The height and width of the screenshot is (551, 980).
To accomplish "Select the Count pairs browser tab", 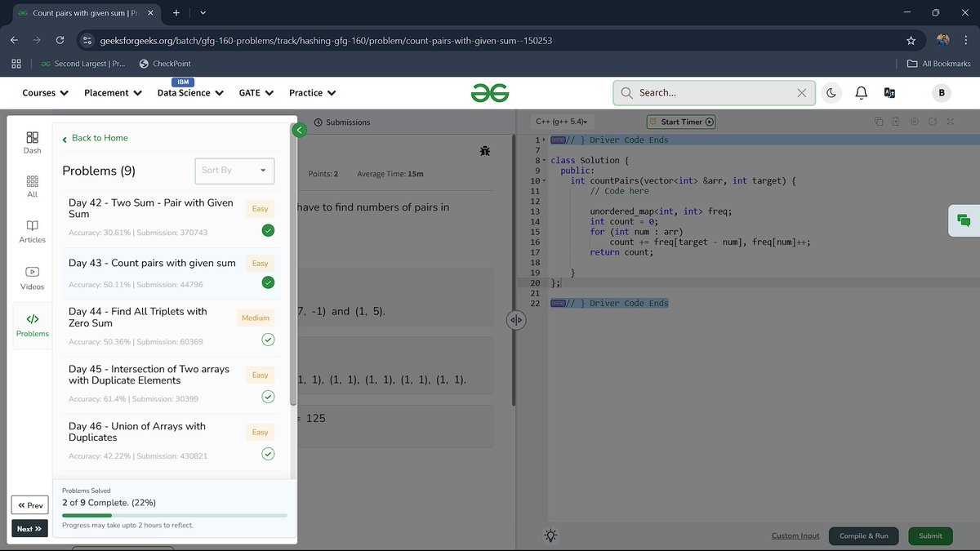I will [84, 13].
